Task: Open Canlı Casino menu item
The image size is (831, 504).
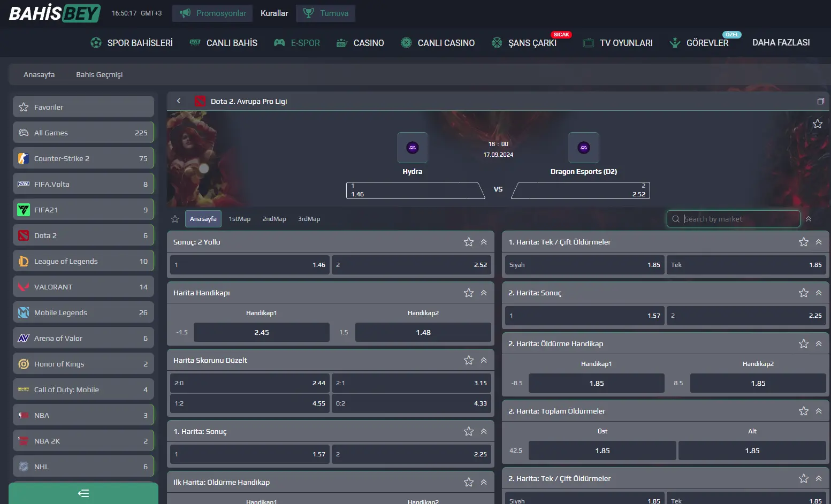Action: point(438,43)
